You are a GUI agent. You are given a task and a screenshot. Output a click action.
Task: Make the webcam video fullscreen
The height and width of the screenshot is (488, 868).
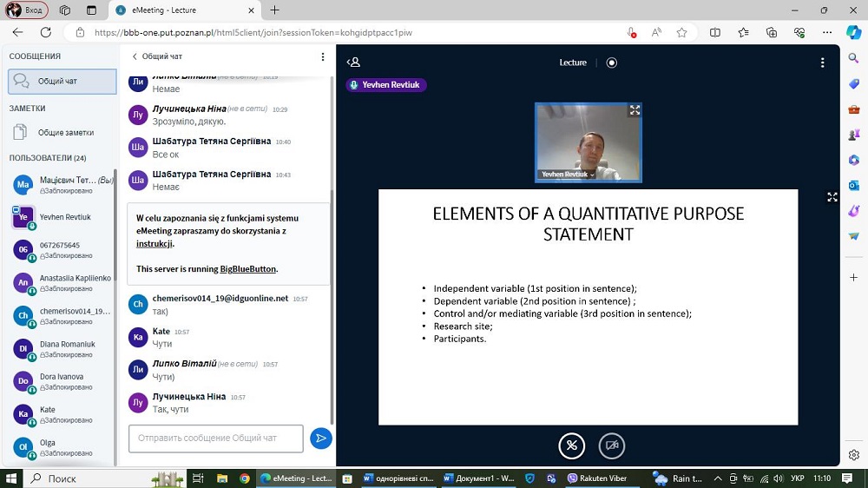pyautogui.click(x=635, y=110)
